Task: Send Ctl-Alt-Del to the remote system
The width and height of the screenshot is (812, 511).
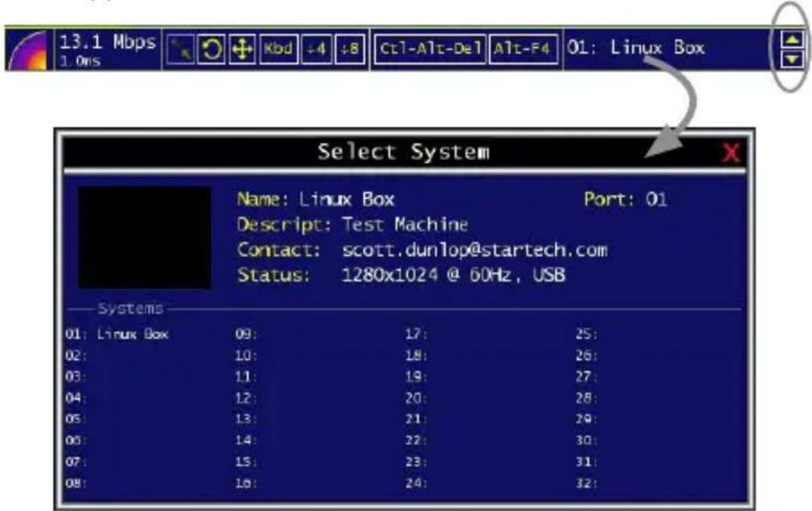Action: tap(430, 50)
